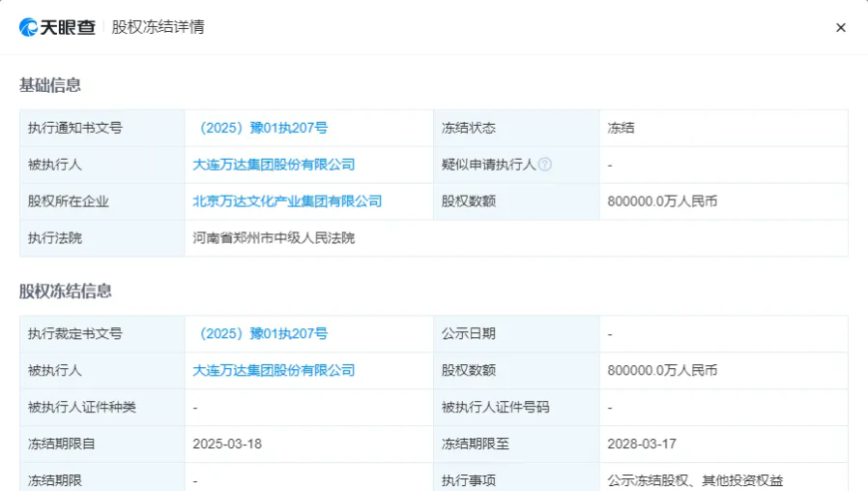Click the 公示冻结股权、其他投资权益 execution item text
Screen dimensions: 868x491
[695, 480]
